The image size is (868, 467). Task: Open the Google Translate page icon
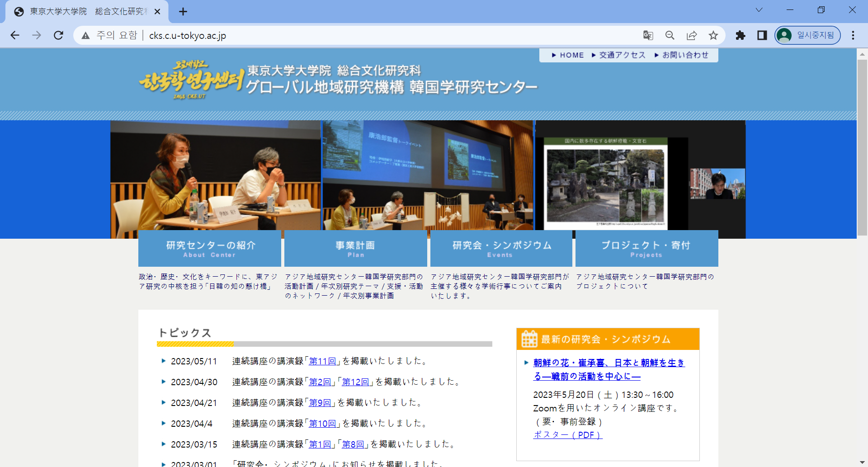coord(648,35)
